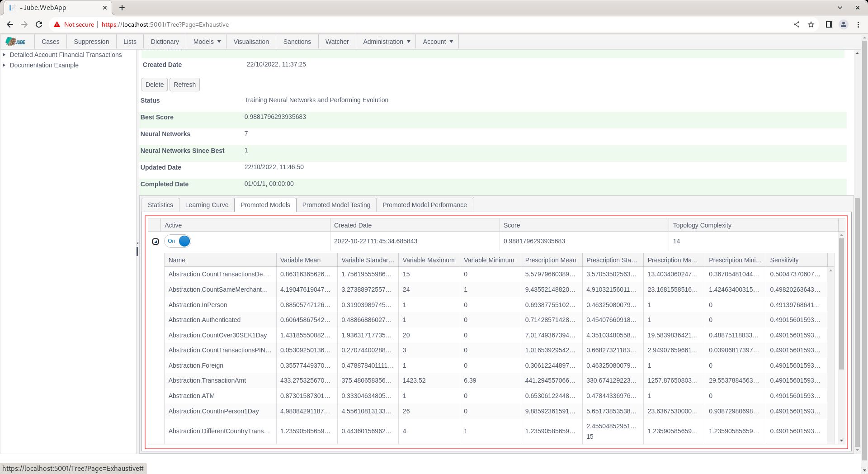The width and height of the screenshot is (868, 474).
Task: Open the Cases menu item
Action: click(x=51, y=42)
